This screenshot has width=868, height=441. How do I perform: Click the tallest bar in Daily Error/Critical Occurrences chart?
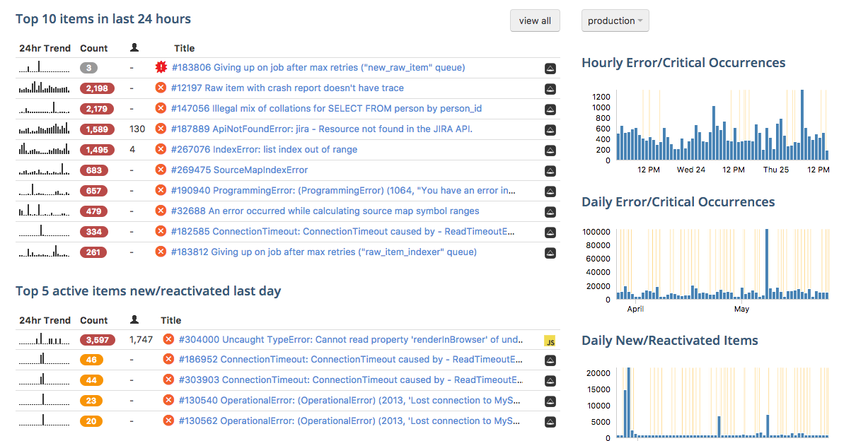[x=767, y=264]
